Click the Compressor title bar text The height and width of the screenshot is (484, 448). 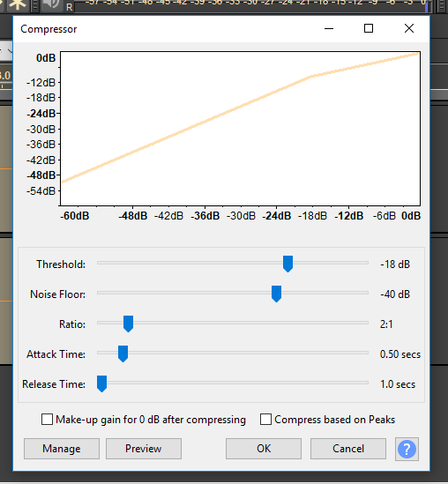49,29
